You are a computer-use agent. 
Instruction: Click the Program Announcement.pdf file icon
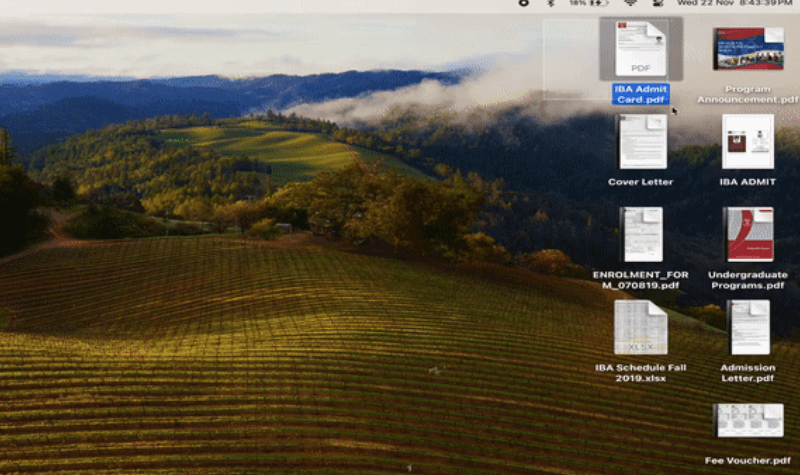(748, 48)
